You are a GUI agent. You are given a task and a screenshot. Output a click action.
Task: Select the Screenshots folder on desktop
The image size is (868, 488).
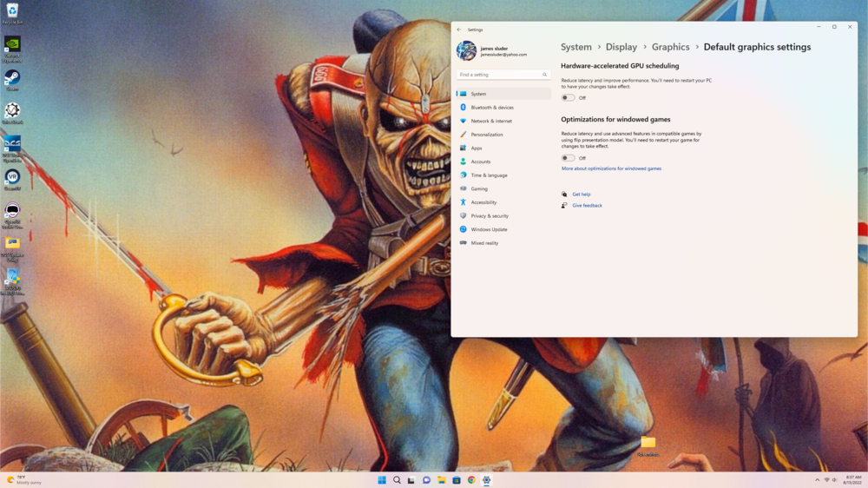click(648, 446)
